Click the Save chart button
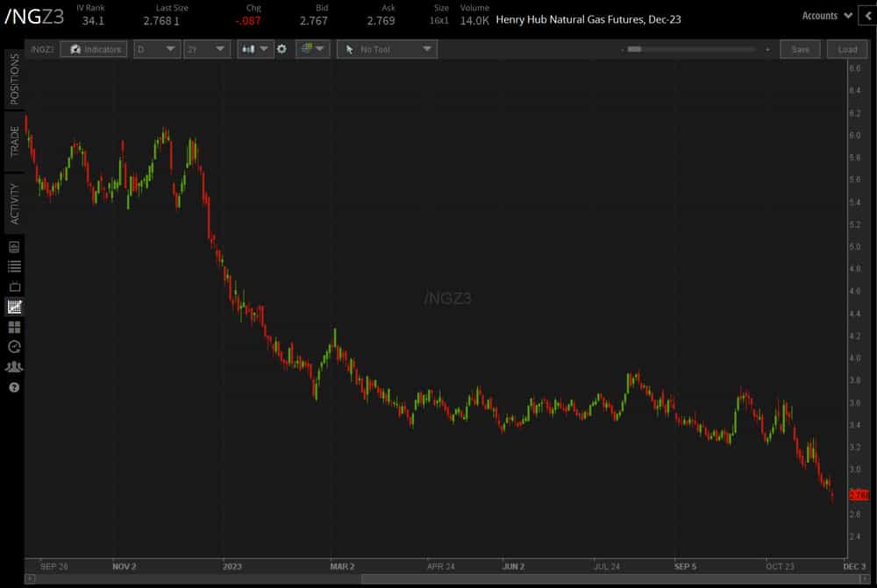The width and height of the screenshot is (877, 588). [x=801, y=50]
